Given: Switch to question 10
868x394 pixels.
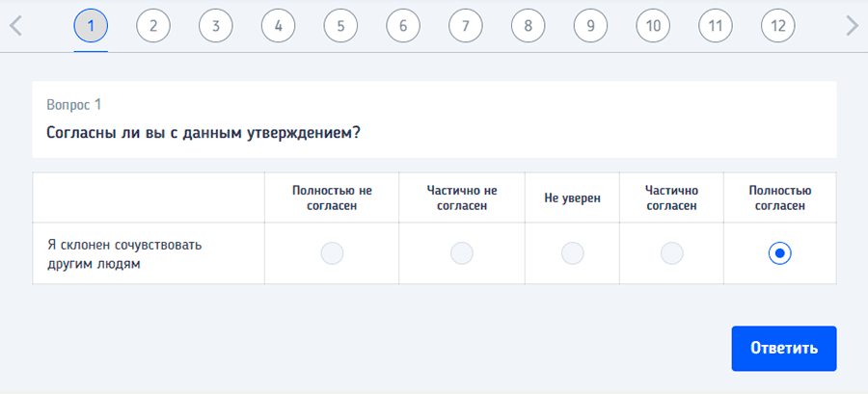Looking at the screenshot, I should point(653,26).
